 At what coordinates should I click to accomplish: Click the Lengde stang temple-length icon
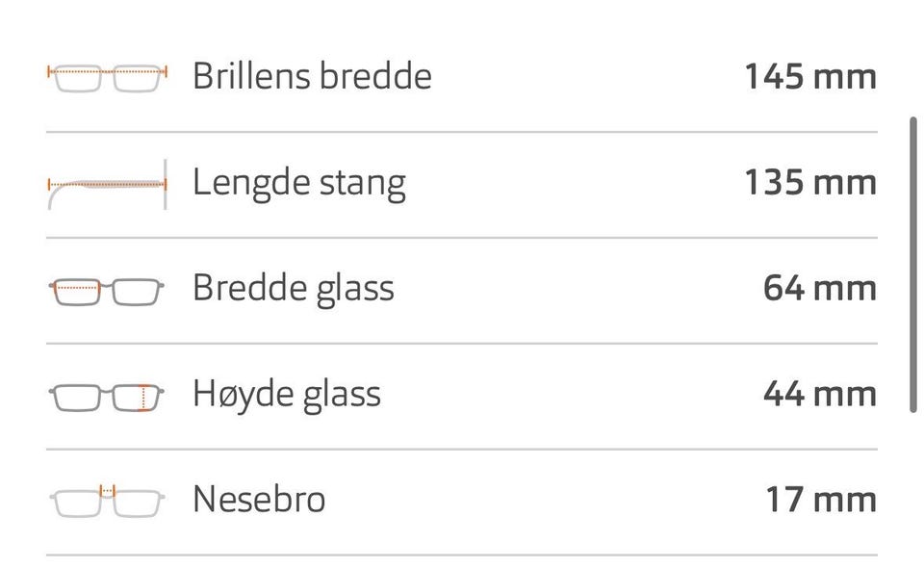point(107,185)
